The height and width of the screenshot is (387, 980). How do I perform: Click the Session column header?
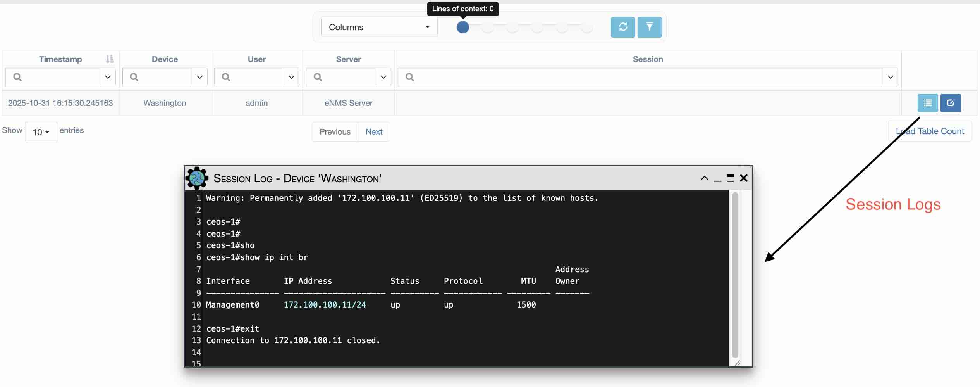[x=648, y=59]
